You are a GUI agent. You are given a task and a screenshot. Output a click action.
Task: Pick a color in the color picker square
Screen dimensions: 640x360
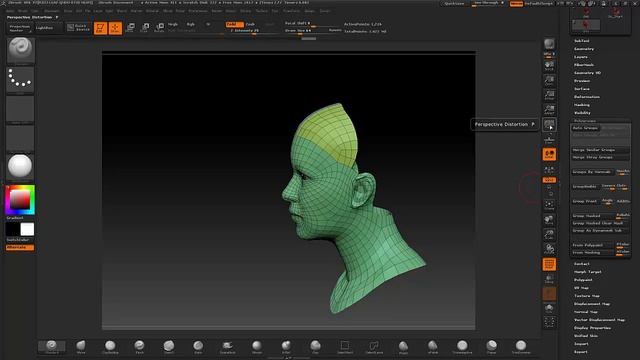click(20, 200)
